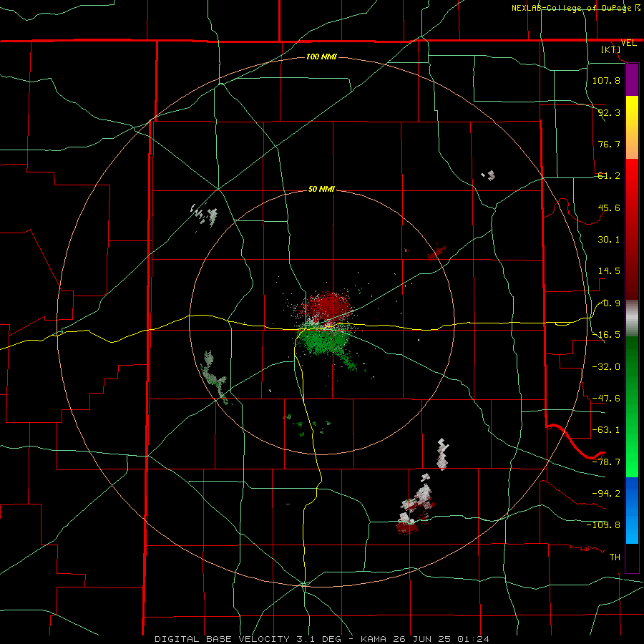Screen dimensions: 644x644
Task: Select the 61.2 scale value
Action: [x=609, y=176]
